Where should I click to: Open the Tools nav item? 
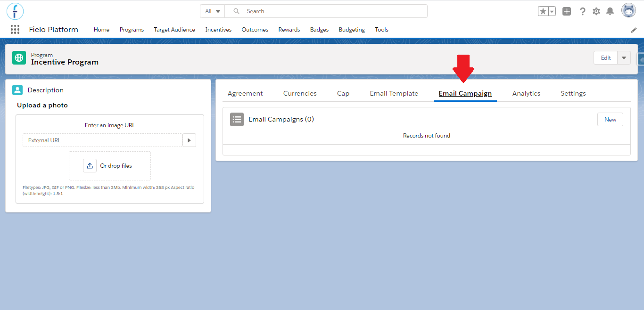point(382,30)
